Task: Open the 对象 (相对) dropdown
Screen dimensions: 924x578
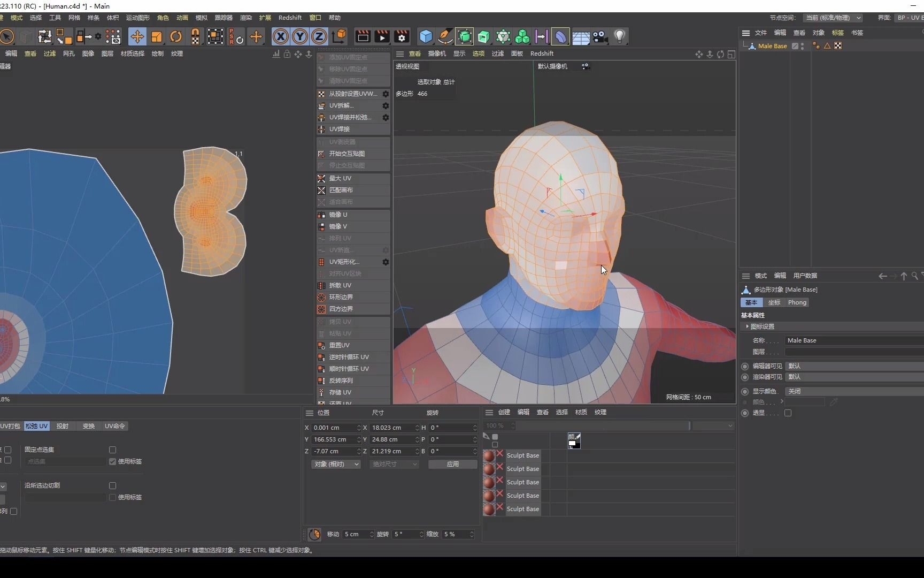Action: point(336,464)
